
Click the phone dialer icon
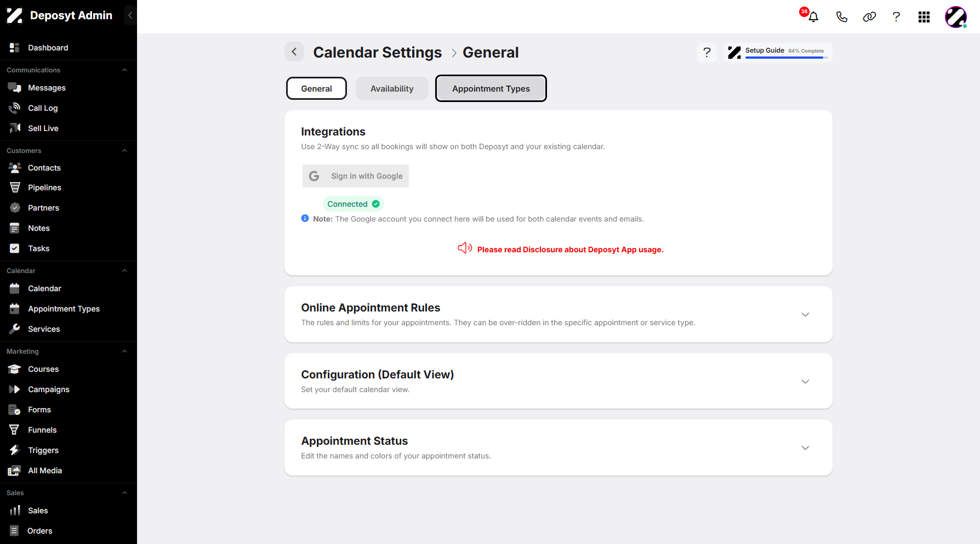point(841,17)
